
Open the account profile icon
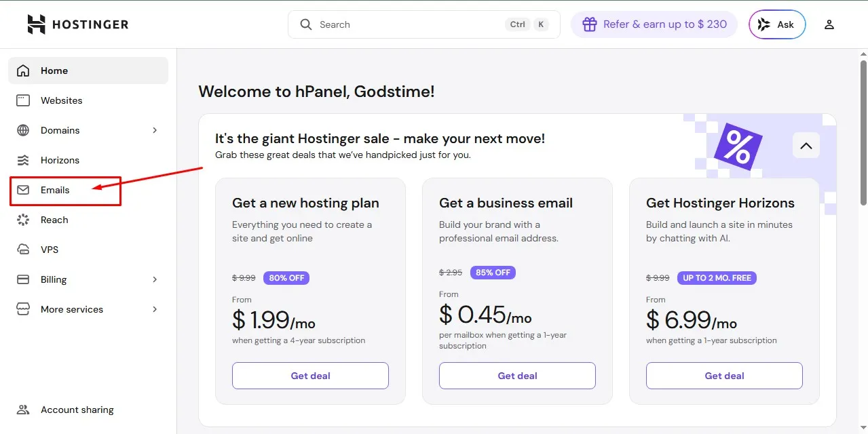tap(829, 24)
